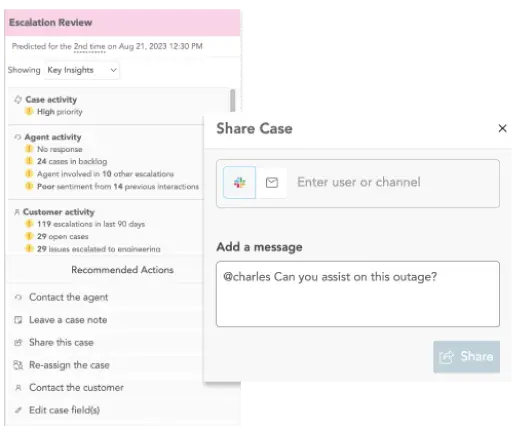Click the Customer activity person icon
516x430 pixels.
coord(17,212)
